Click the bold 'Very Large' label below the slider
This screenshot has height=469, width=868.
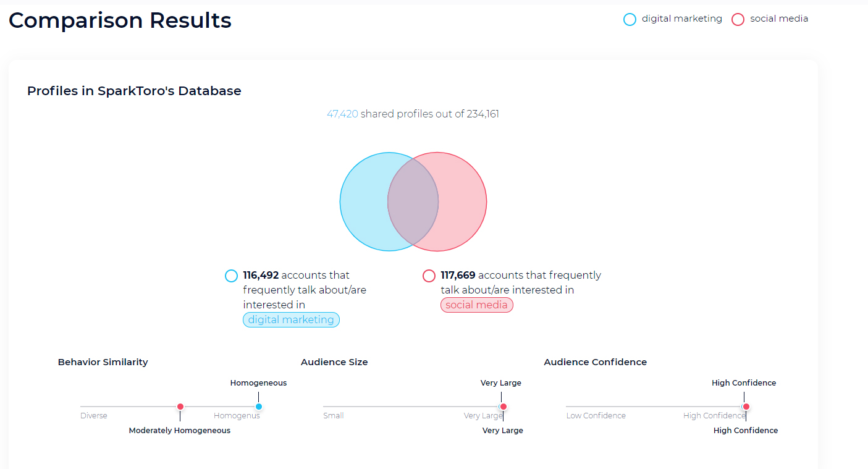(x=503, y=431)
